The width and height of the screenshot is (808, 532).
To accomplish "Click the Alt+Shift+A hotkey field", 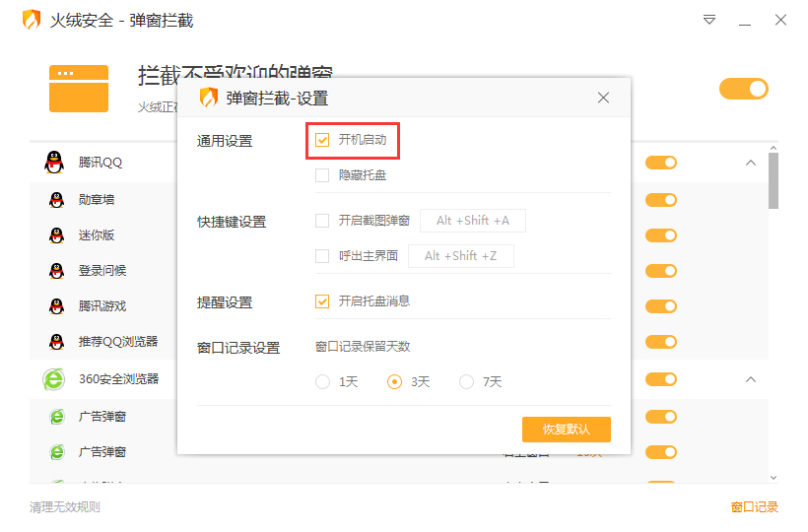I will [x=473, y=221].
